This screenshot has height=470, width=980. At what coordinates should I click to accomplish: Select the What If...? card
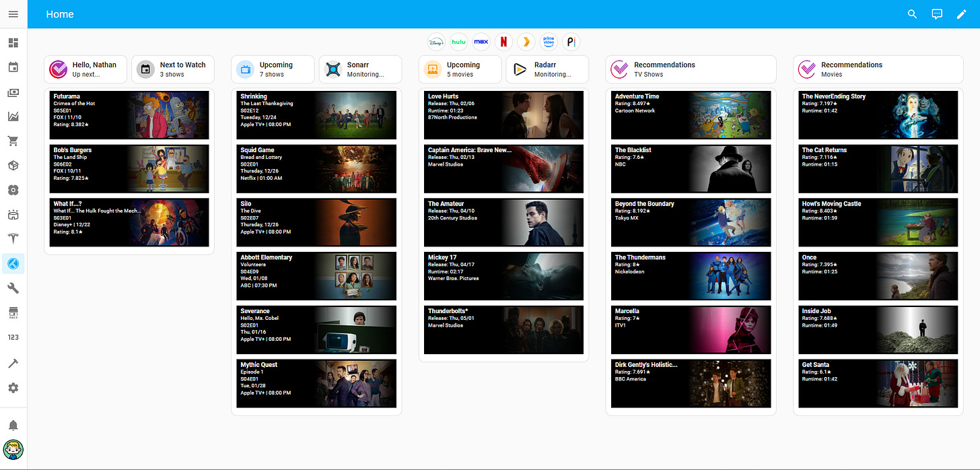(129, 222)
